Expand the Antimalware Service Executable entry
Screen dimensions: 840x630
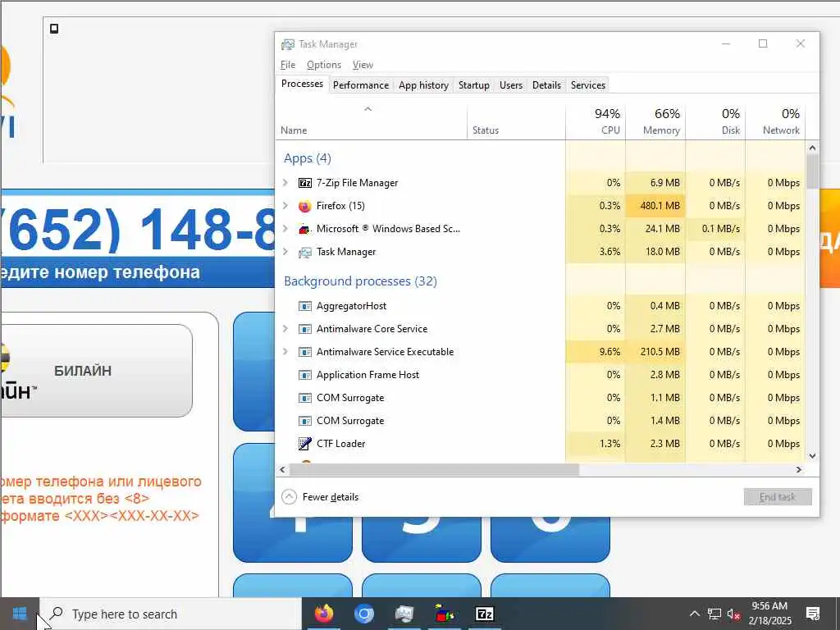click(x=285, y=353)
